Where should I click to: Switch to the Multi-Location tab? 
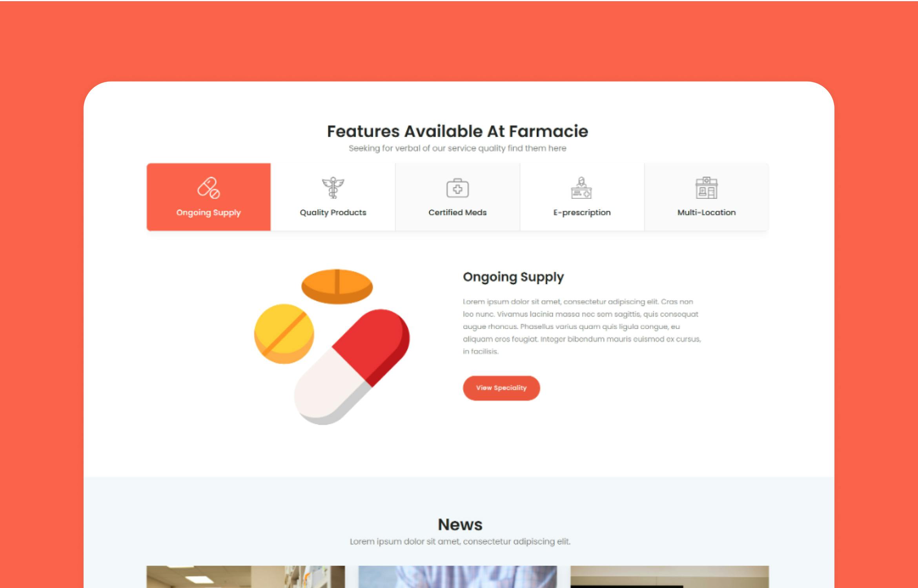[x=707, y=197]
